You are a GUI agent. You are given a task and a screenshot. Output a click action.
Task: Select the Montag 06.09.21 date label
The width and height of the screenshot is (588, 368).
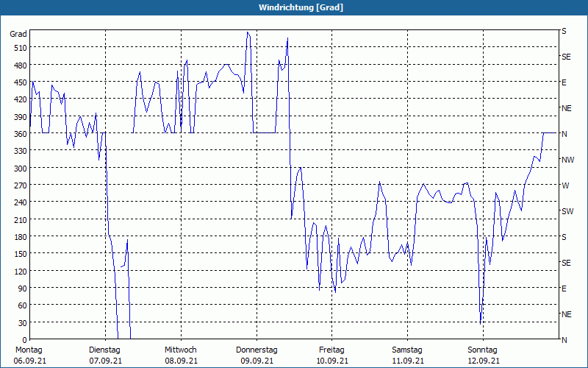[x=29, y=355]
